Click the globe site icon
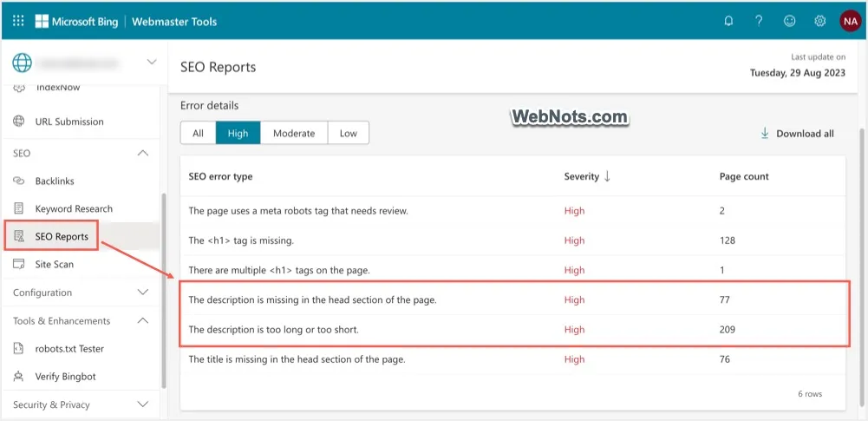The height and width of the screenshot is (421, 868). 22,62
